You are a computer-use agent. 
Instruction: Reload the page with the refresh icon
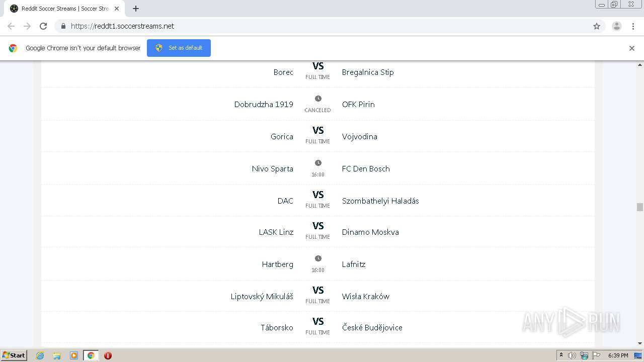pos(43,26)
